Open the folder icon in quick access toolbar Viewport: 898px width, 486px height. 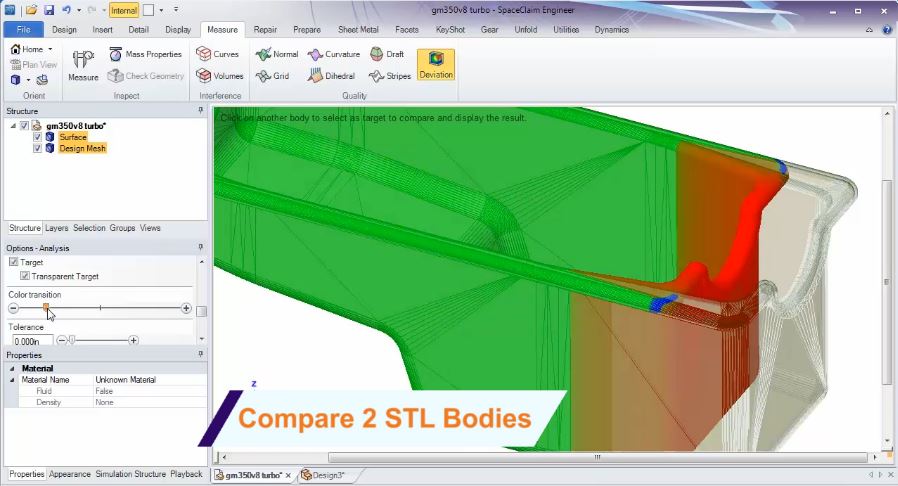[32, 10]
